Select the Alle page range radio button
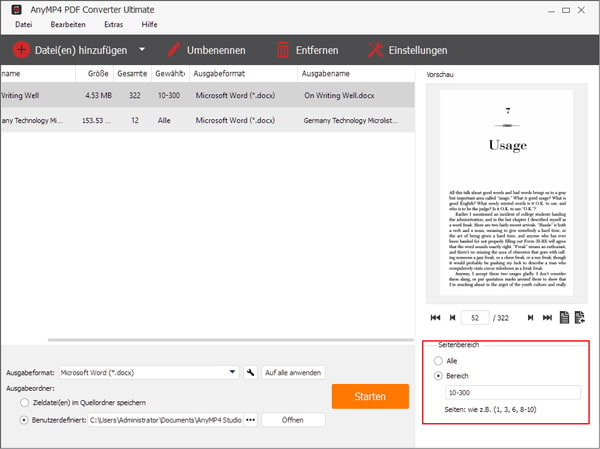The image size is (600, 449). pos(438,361)
